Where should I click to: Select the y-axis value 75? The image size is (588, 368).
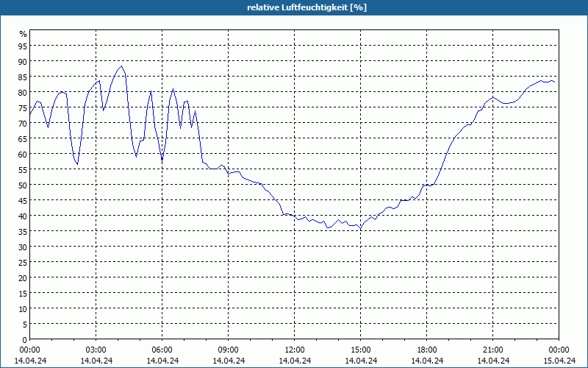(23, 107)
